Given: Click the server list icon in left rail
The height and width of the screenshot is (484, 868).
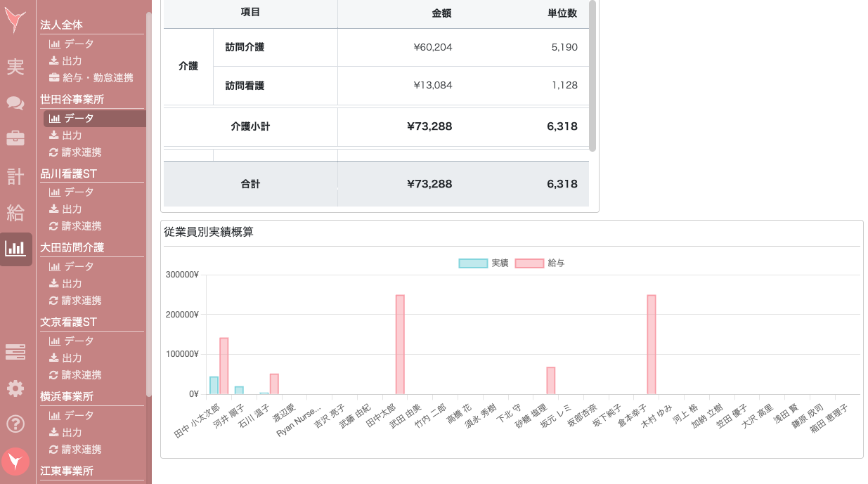Looking at the screenshot, I should pyautogui.click(x=15, y=352).
